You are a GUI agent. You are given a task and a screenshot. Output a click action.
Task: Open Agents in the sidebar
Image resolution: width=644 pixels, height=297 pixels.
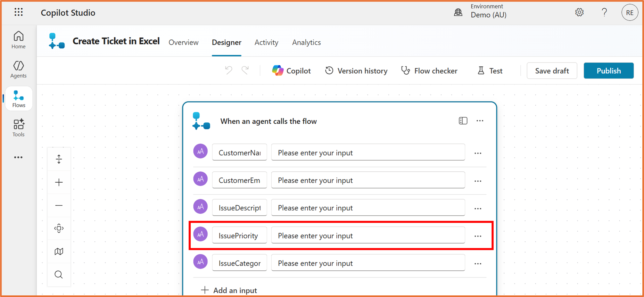click(19, 69)
